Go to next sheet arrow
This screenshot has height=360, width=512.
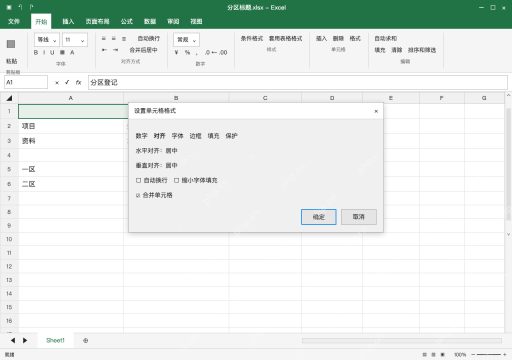click(x=25, y=341)
